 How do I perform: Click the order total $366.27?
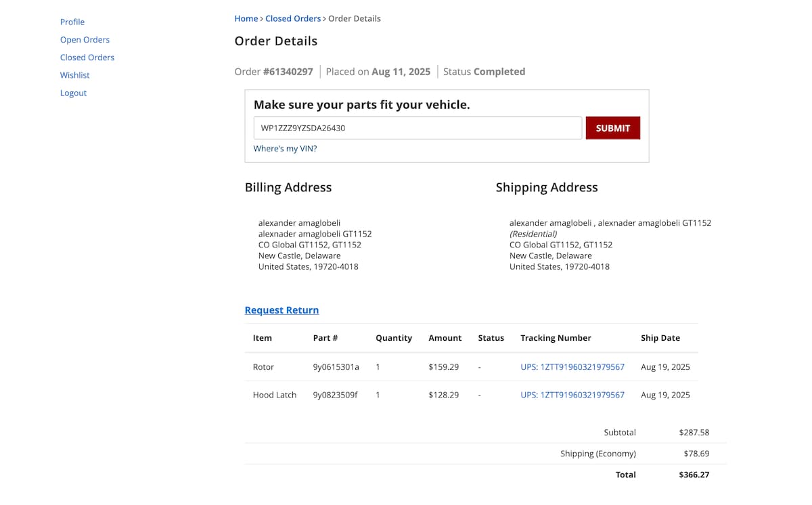pos(694,475)
